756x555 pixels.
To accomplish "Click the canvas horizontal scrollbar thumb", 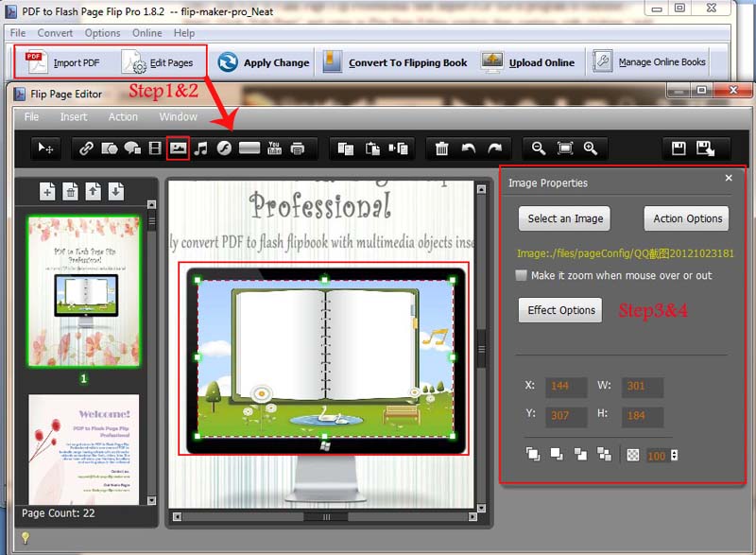I will click(325, 517).
